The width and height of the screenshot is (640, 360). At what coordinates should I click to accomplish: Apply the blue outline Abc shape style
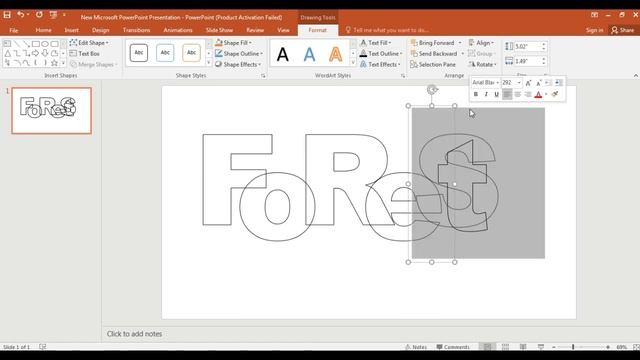tap(165, 53)
